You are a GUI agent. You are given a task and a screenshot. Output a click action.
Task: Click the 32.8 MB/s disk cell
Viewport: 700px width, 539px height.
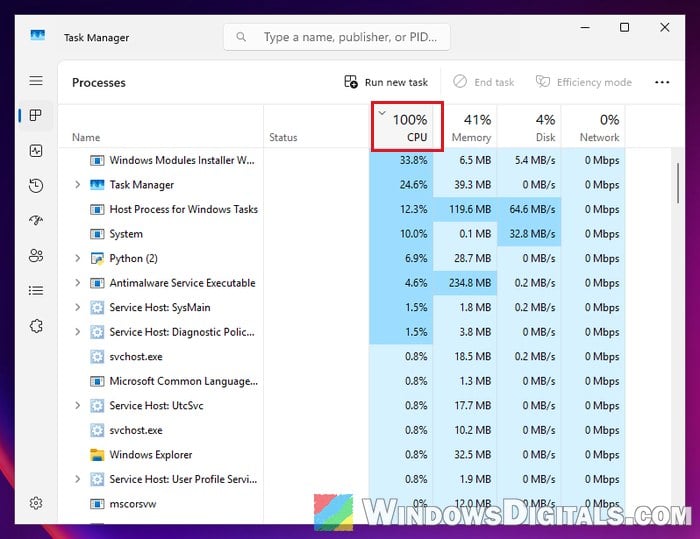pyautogui.click(x=529, y=234)
